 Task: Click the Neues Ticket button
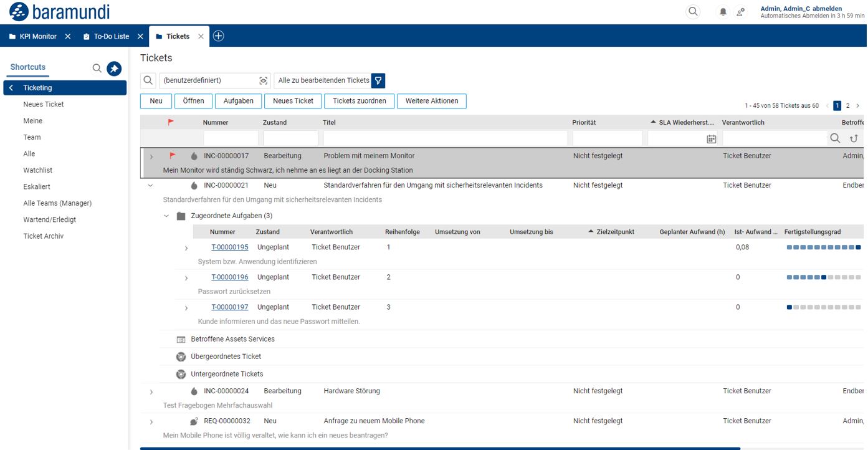tap(293, 100)
